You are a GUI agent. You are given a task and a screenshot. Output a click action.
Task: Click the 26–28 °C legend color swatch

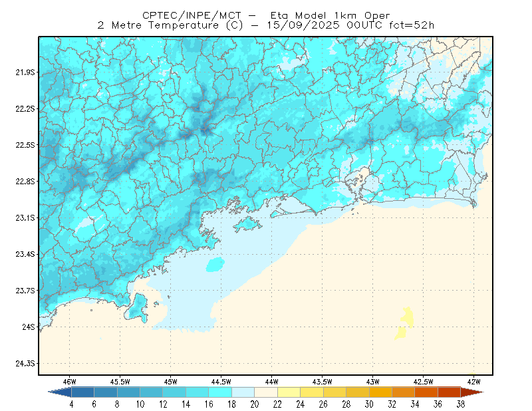tap(334, 392)
